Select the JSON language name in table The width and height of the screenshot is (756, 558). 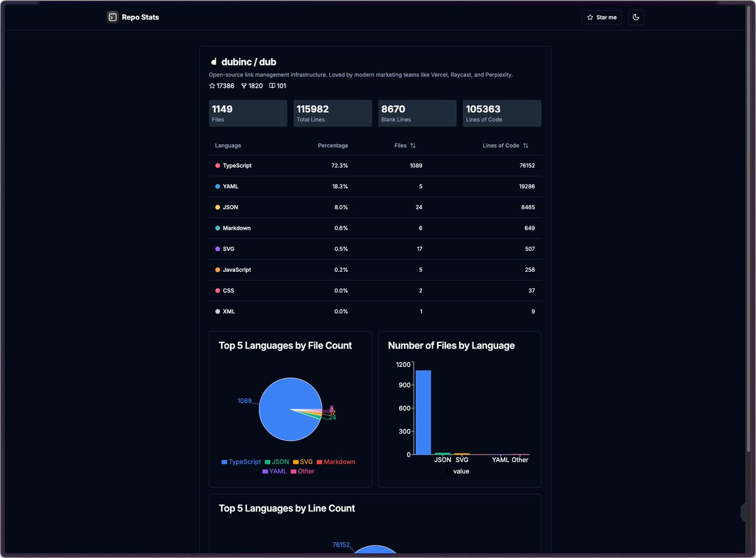point(231,207)
